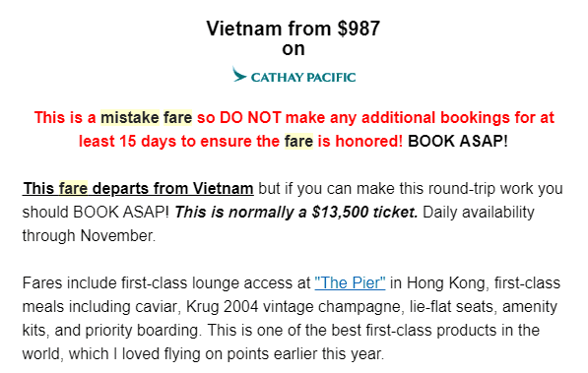Click the red "DO NOT" warning text
588x373 pixels.
(250, 118)
